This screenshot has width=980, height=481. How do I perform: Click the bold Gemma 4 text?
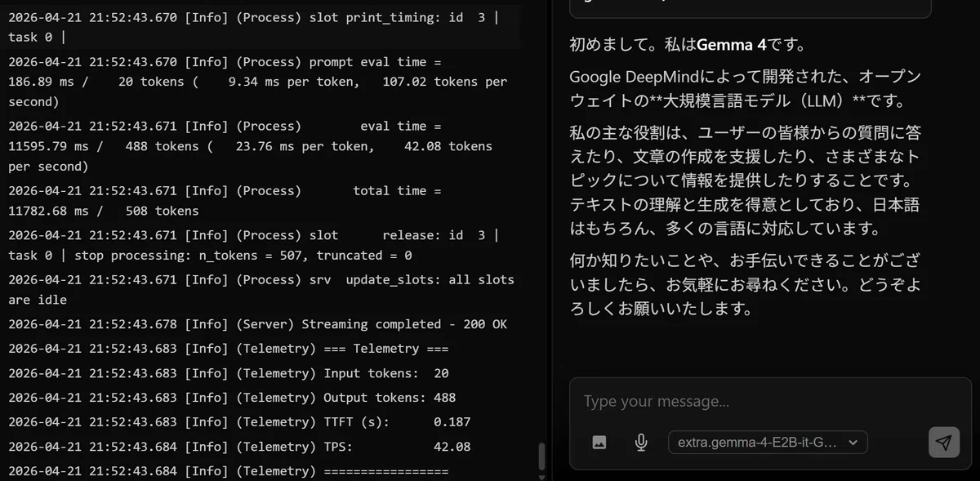730,46
